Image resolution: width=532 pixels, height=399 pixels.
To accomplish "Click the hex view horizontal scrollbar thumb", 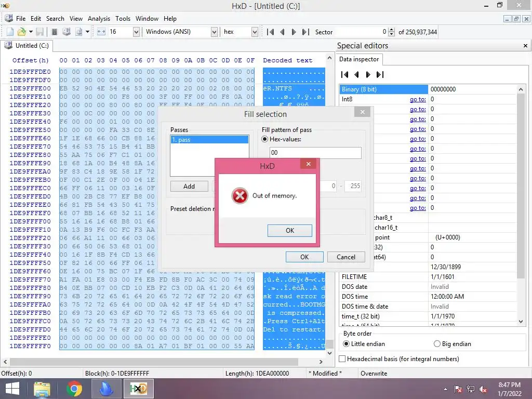I will tap(154, 362).
